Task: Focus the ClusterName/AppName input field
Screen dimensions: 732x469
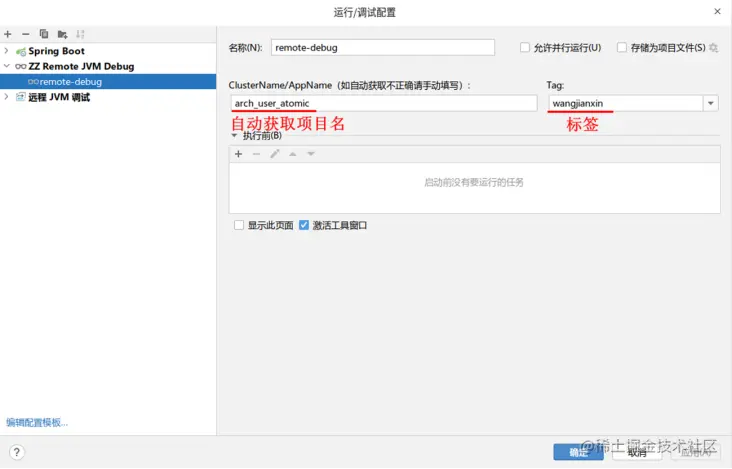Action: click(x=384, y=103)
